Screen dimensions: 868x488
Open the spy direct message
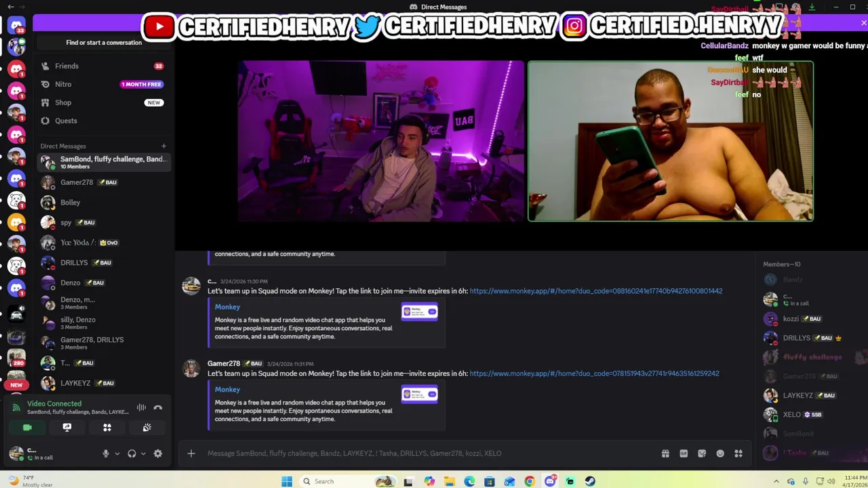pyautogui.click(x=103, y=222)
